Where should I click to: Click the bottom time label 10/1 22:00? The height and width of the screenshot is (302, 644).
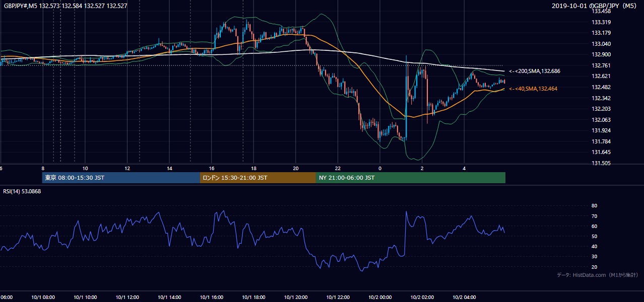(x=338, y=297)
